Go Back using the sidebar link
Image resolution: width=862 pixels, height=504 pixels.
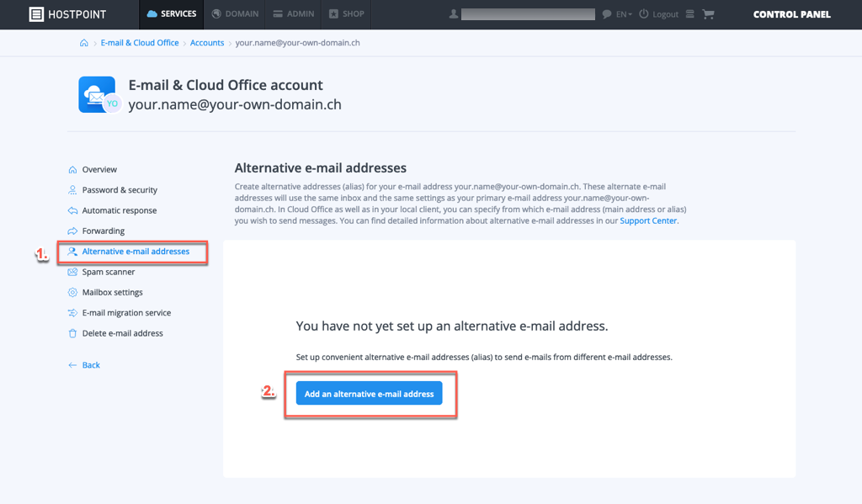[84, 365]
